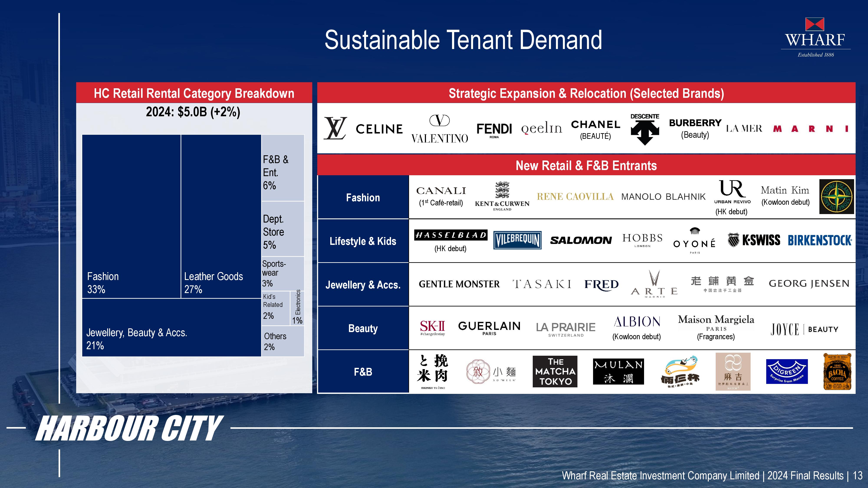
Task: Click the SK-II red logo
Action: [433, 328]
